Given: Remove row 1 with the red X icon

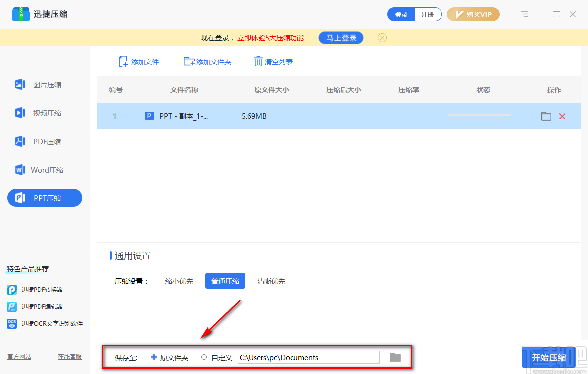Looking at the screenshot, I should coord(562,116).
